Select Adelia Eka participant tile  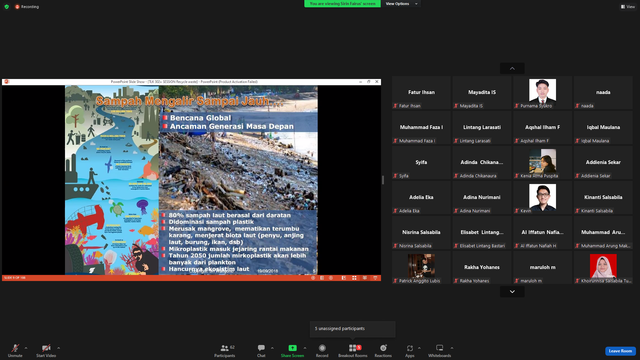tap(421, 198)
